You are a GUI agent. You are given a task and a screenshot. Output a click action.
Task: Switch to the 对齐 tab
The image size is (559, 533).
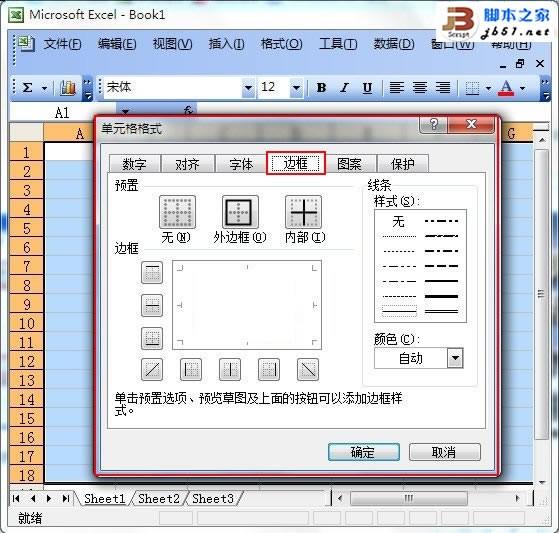(188, 164)
